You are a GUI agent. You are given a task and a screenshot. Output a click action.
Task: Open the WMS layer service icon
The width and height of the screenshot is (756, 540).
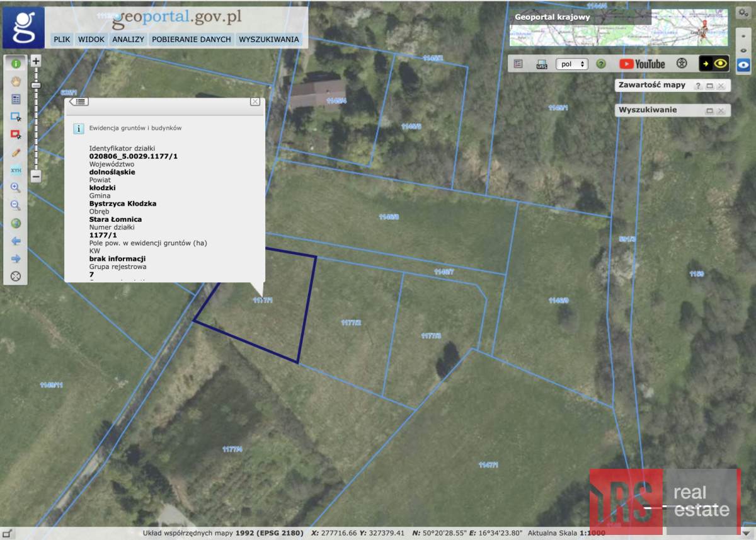click(x=541, y=64)
